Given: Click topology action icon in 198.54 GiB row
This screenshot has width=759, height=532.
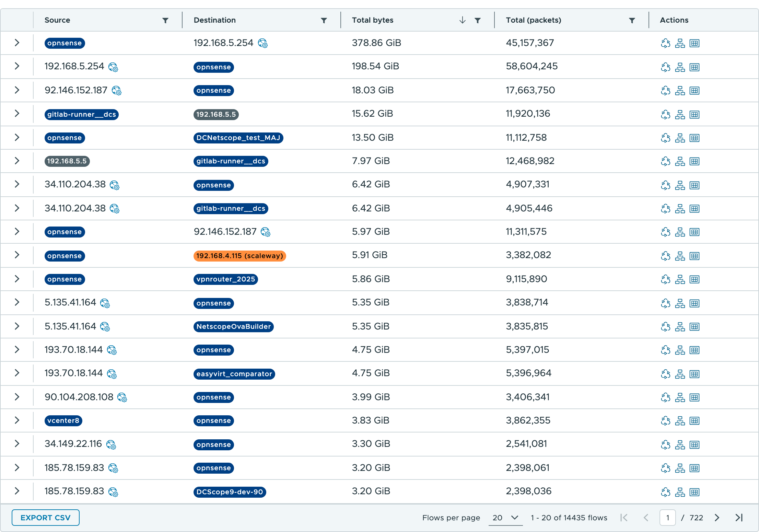Looking at the screenshot, I should click(x=680, y=67).
